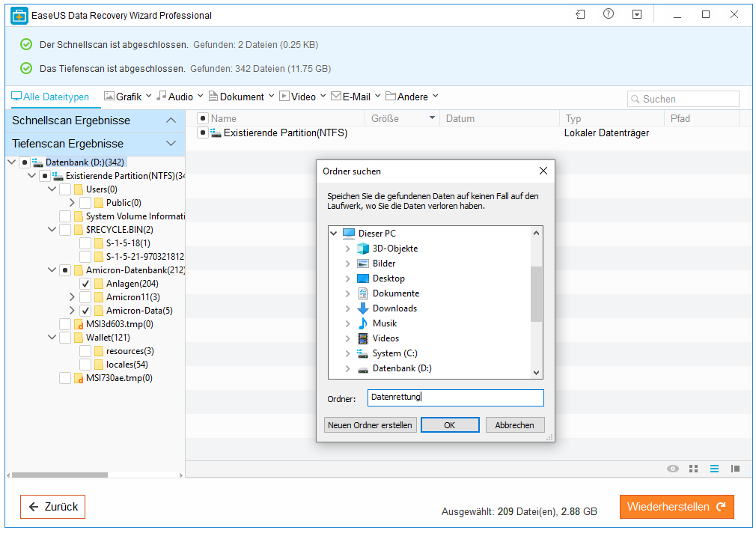Collapse the Wallet(121) tree node

click(x=52, y=338)
